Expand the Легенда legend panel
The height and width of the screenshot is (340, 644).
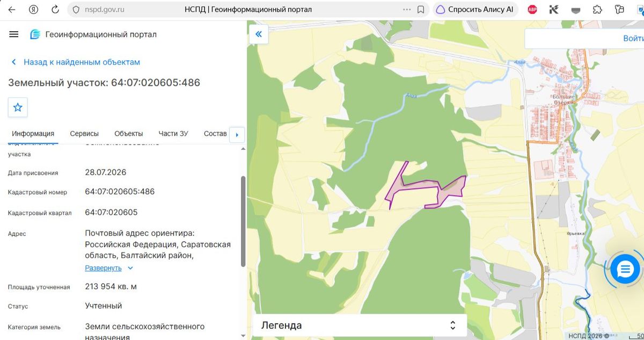[x=360, y=325]
